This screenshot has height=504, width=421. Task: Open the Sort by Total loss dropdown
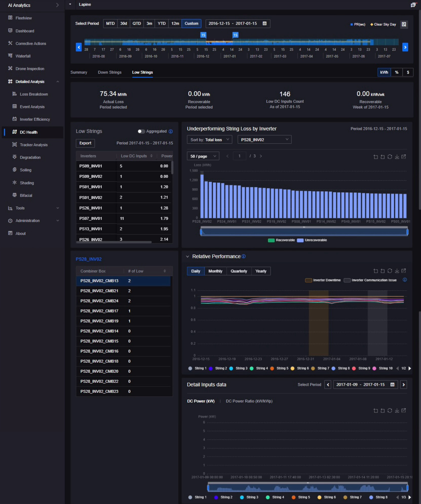click(x=209, y=140)
